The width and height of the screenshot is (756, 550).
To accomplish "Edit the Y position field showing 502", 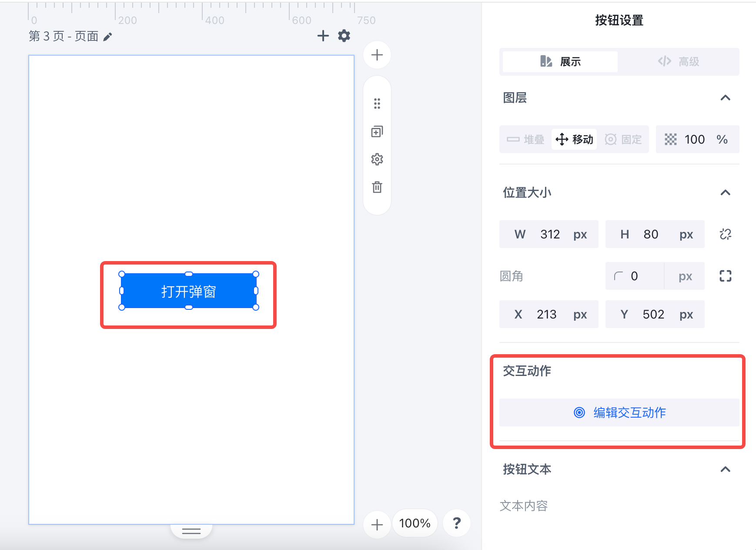I will click(655, 314).
